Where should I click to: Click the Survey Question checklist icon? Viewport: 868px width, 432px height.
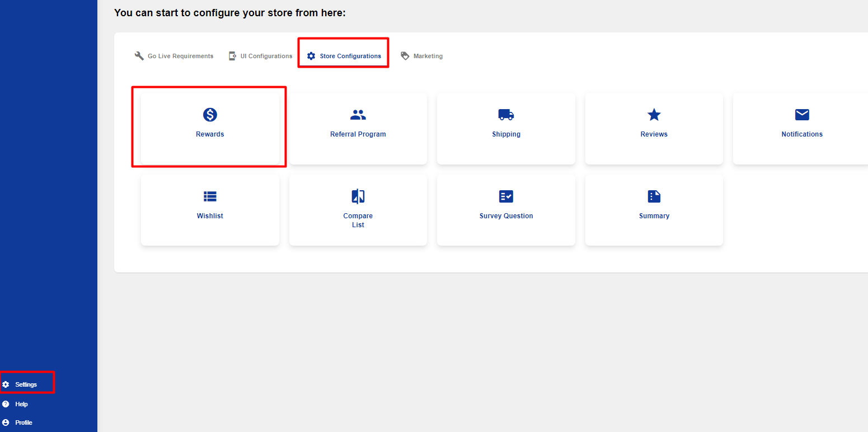(x=506, y=196)
